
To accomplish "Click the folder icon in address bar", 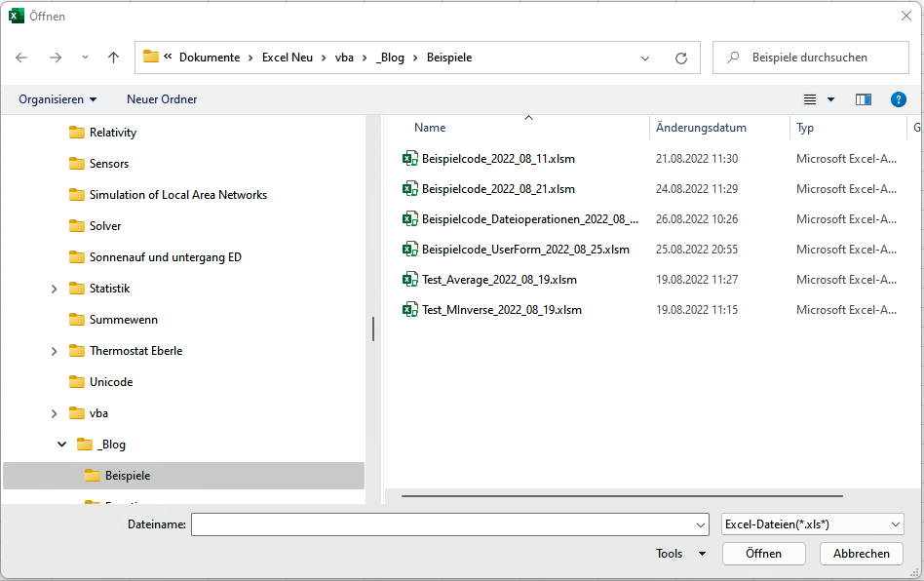I will 151,57.
